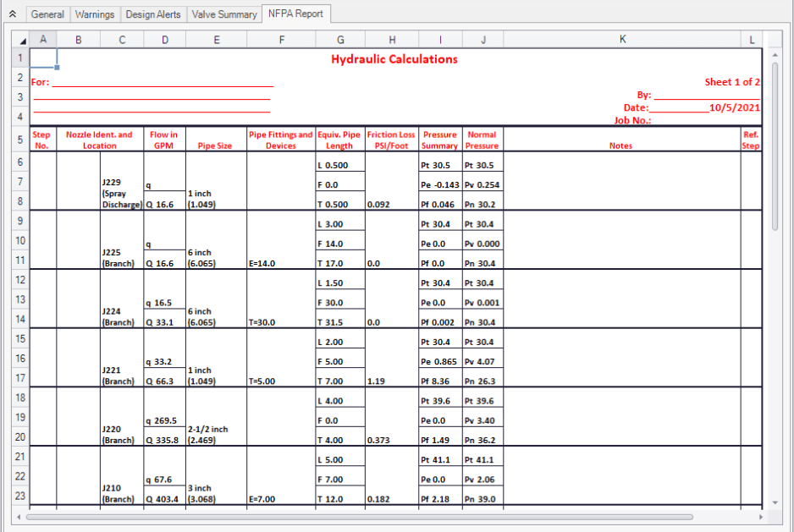Click the 'Normal Pressure' heading

[482, 140]
